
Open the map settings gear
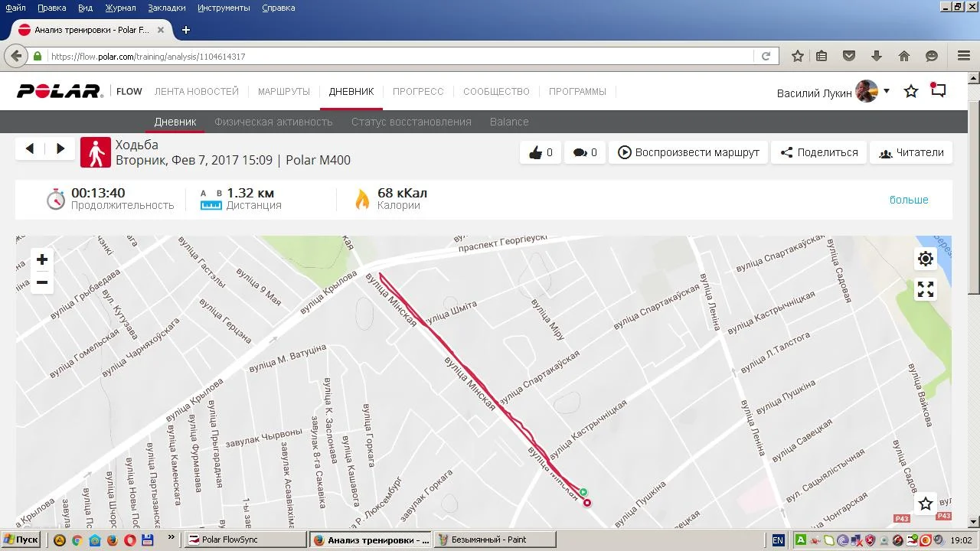point(926,259)
